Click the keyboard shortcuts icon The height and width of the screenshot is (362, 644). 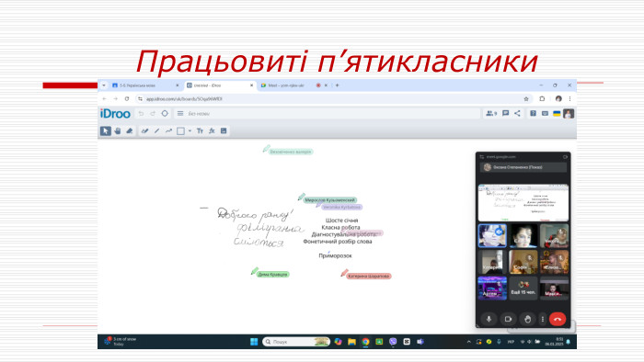(545, 114)
